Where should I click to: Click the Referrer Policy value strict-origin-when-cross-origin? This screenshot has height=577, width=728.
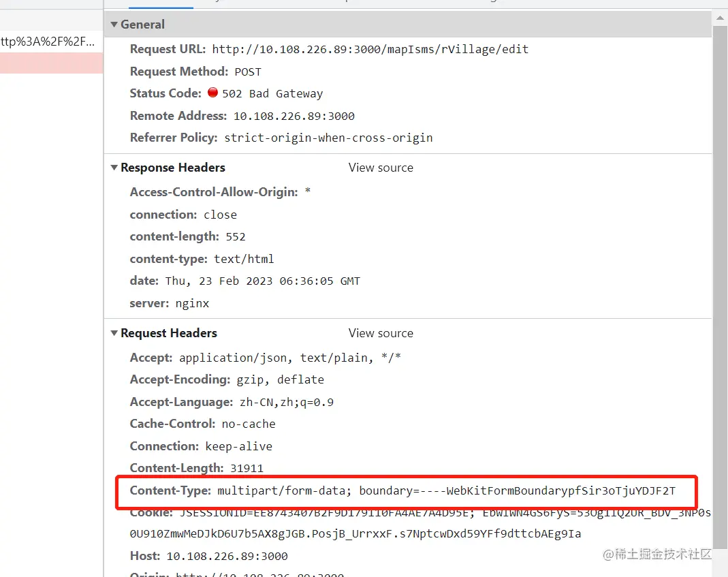point(328,138)
